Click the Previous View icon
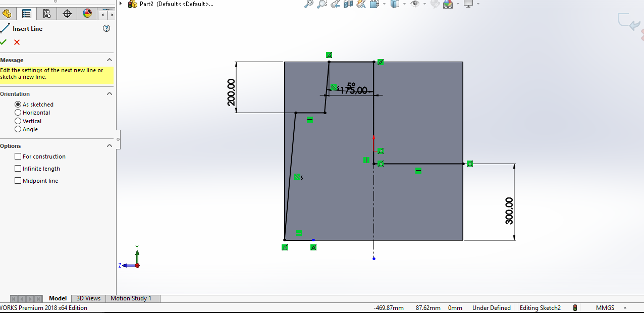This screenshot has height=313, width=644. pyautogui.click(x=335, y=4)
